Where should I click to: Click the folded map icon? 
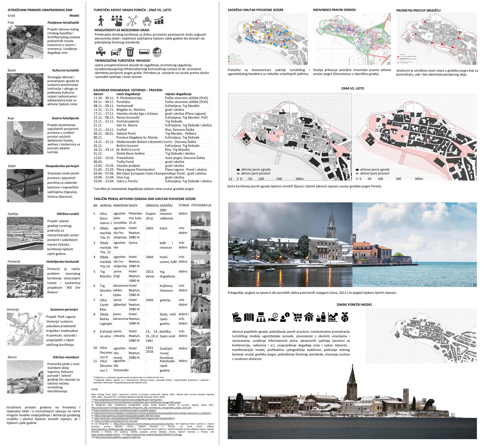(249, 317)
